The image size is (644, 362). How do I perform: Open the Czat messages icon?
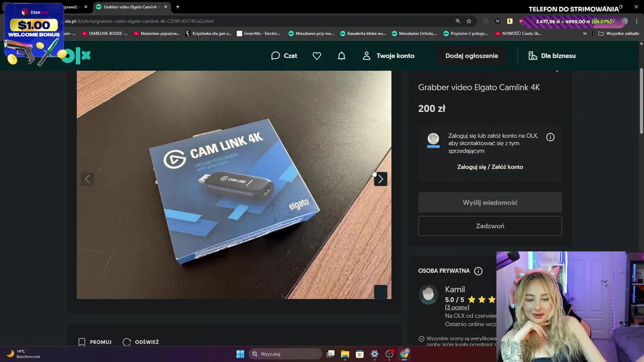[x=284, y=56]
